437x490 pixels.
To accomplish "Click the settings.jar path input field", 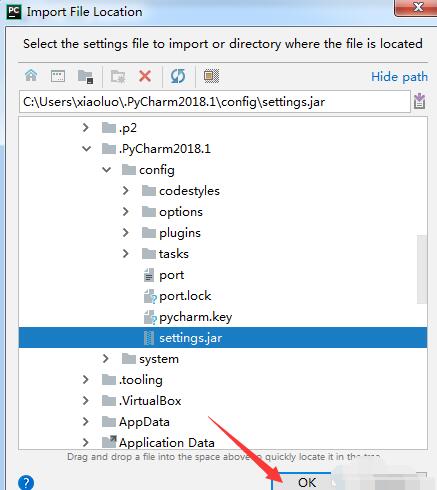I will coord(215,102).
